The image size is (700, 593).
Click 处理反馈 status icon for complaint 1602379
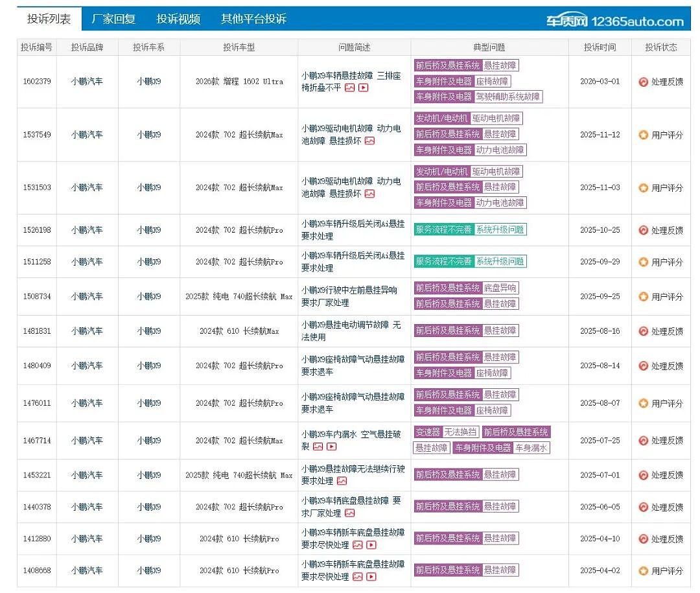(644, 82)
